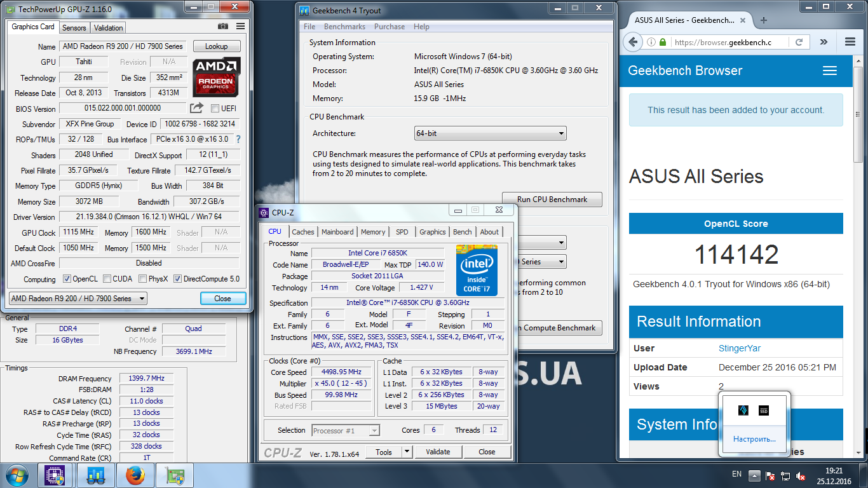The height and width of the screenshot is (488, 868).
Task: Click the Bus Interface question mark icon
Action: coord(238,139)
